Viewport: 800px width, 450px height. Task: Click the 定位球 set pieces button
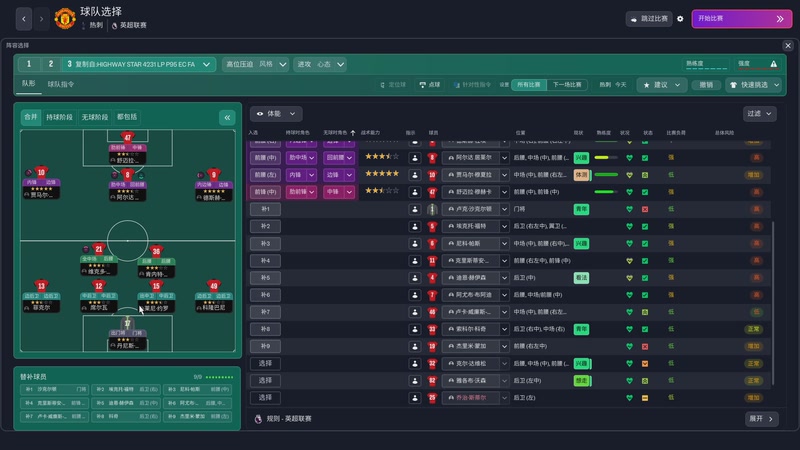[x=393, y=85]
